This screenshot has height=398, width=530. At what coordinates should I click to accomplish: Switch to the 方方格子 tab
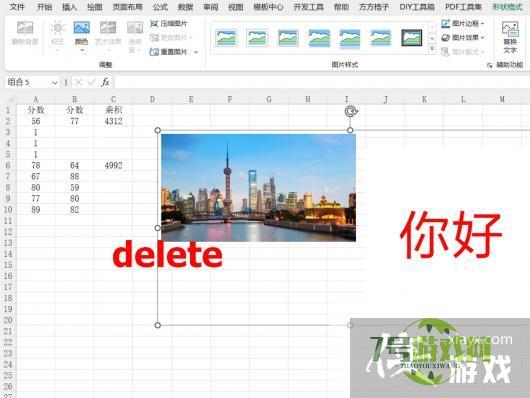point(374,7)
